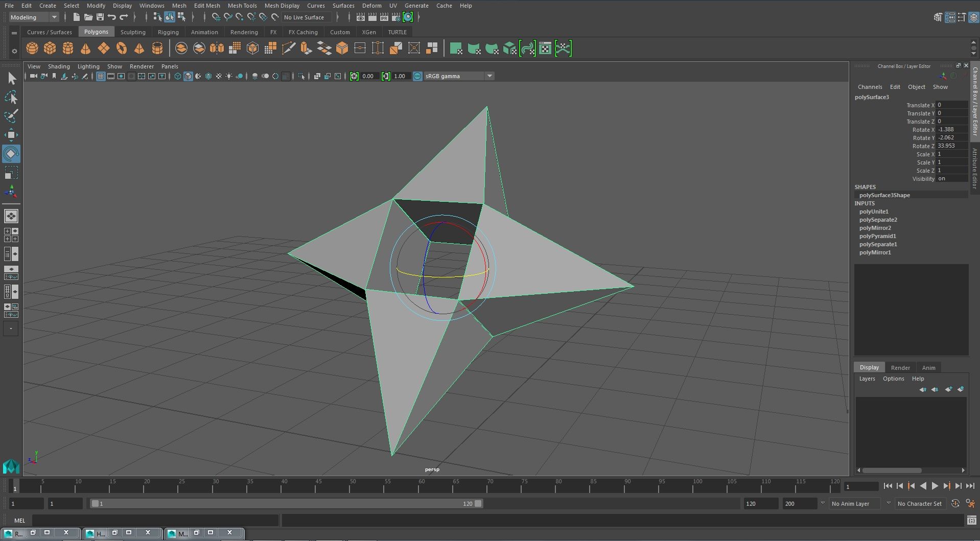
Task: Toggle textured display in viewport
Action: click(219, 76)
